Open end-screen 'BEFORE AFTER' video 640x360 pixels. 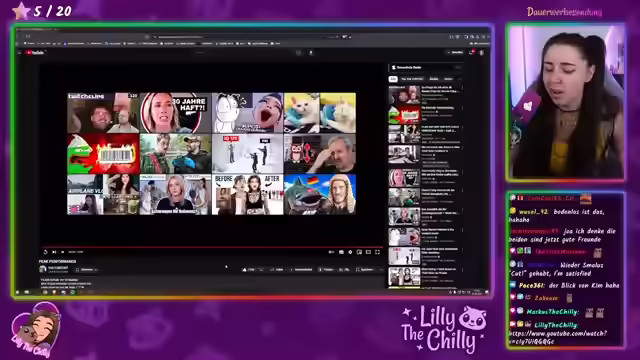247,195
